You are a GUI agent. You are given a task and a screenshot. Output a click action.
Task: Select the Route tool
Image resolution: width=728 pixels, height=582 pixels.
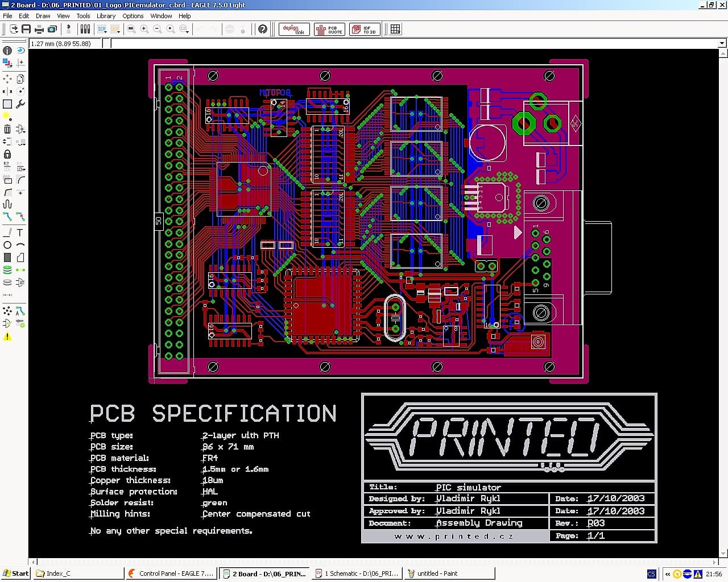point(7,217)
